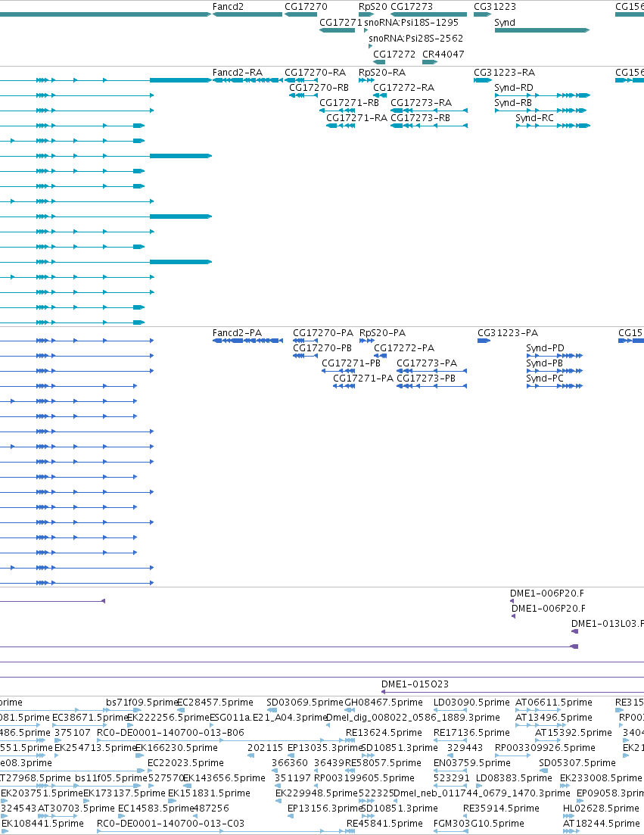Click protein CG17270-PB
Screen dimensions: 644x835
point(322,347)
